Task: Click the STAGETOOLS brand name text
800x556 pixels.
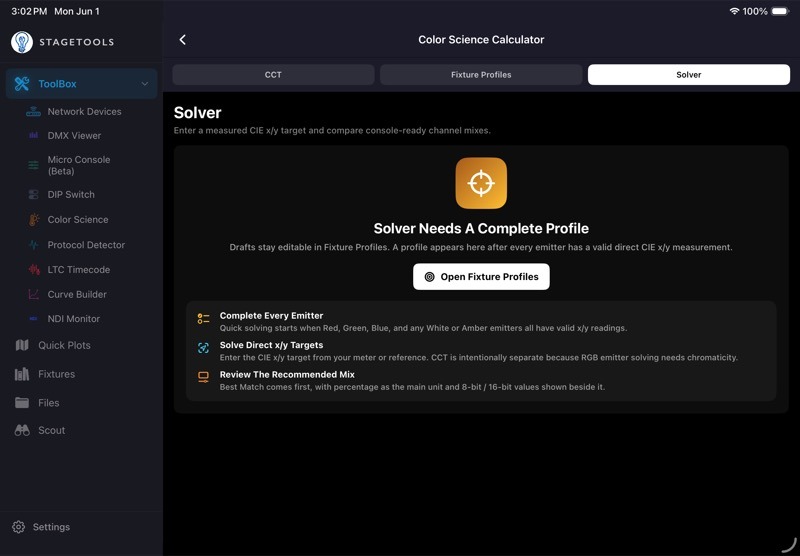Action: (x=77, y=42)
